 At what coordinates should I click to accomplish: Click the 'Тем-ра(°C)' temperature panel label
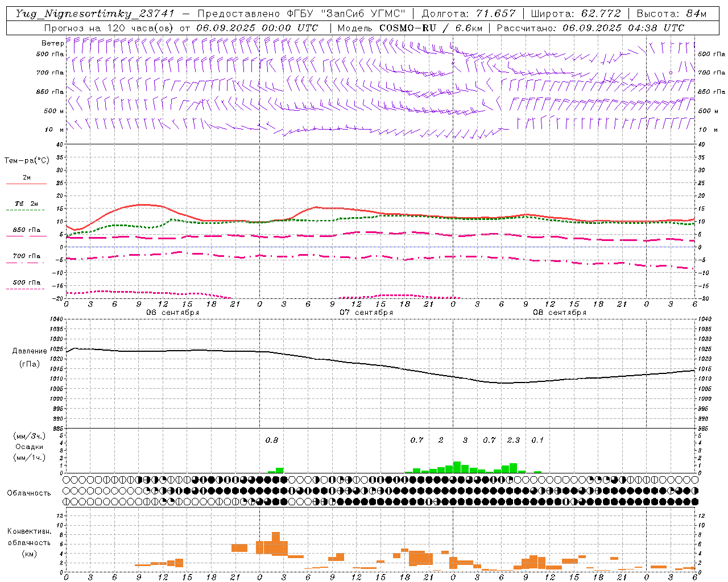tap(27, 161)
